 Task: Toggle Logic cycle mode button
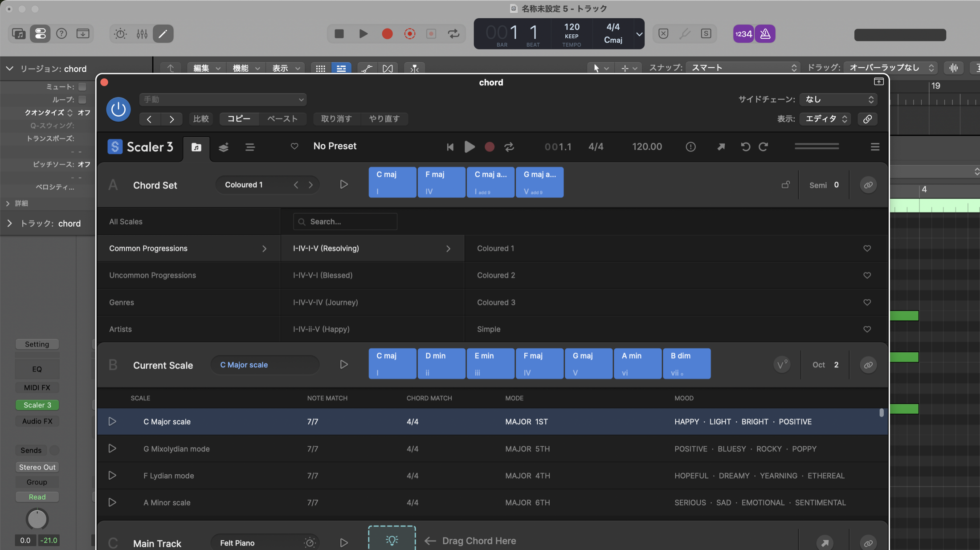tap(453, 34)
